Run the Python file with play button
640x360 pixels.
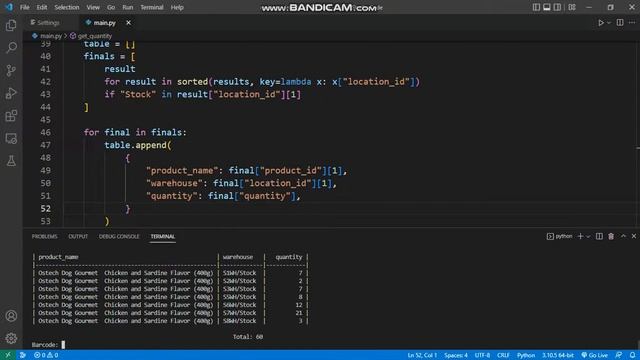pyautogui.click(x=601, y=23)
